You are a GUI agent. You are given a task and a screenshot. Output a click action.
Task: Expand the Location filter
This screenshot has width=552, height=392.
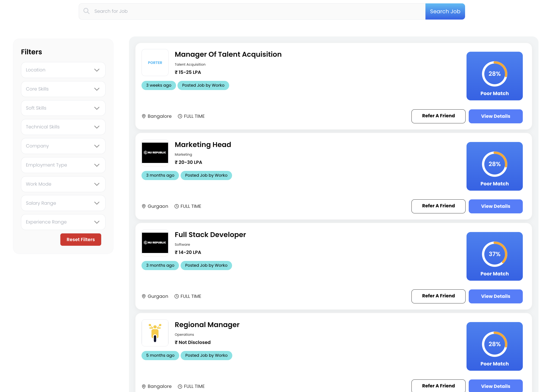63,70
